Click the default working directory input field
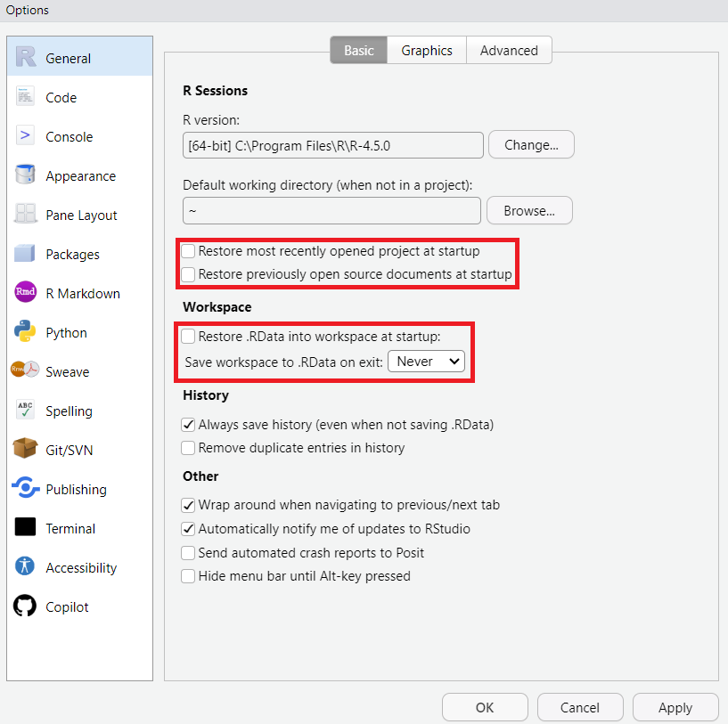The image size is (728, 724). pos(331,210)
